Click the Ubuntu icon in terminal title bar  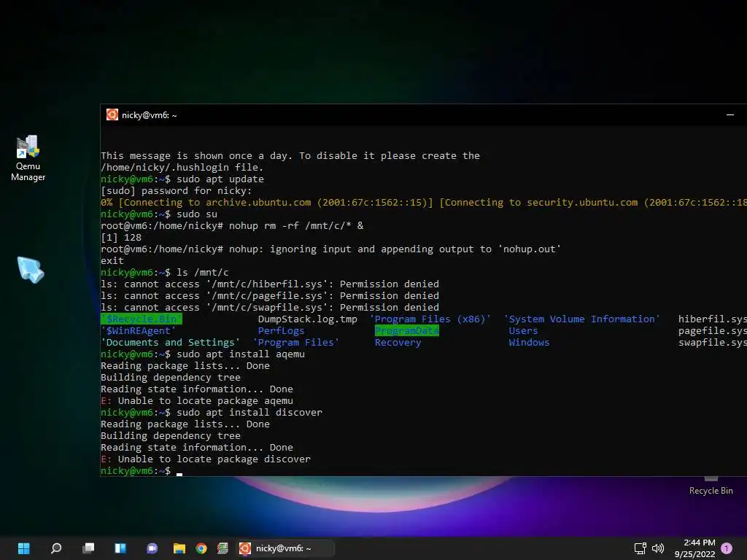click(x=112, y=114)
